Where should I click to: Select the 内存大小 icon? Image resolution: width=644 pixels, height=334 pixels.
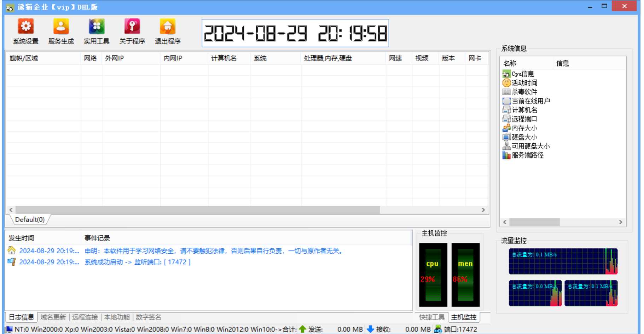pyautogui.click(x=506, y=128)
